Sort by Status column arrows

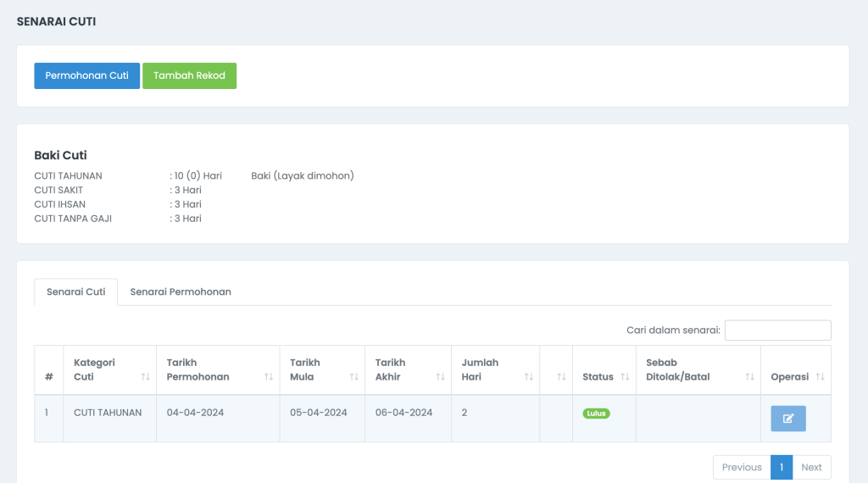[625, 377]
